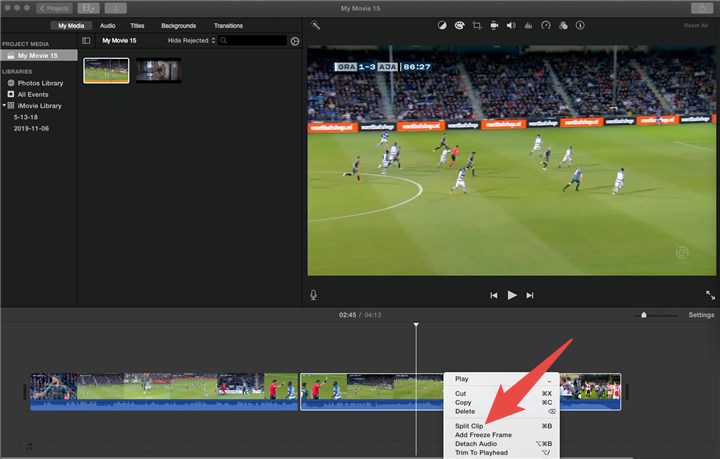
Task: Open the timeline Settings popover
Action: [701, 315]
